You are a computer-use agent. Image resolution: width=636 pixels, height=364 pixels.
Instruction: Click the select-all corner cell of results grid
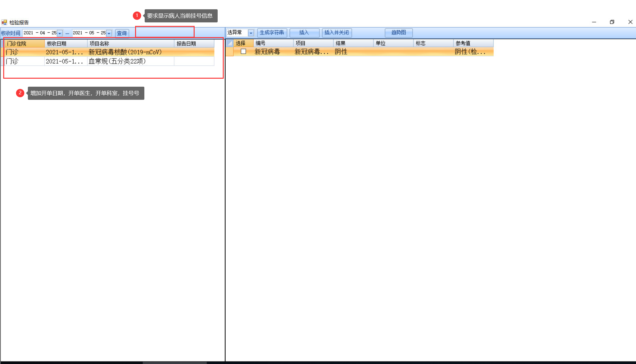click(x=229, y=43)
